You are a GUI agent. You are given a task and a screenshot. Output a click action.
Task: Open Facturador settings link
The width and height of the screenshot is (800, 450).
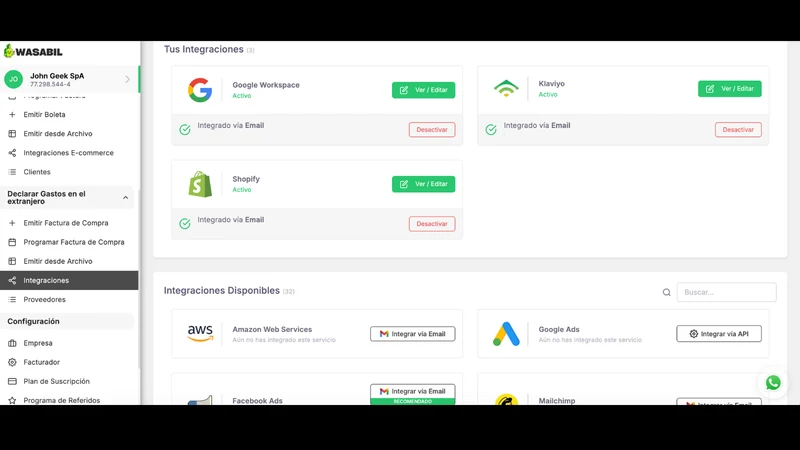coord(41,362)
